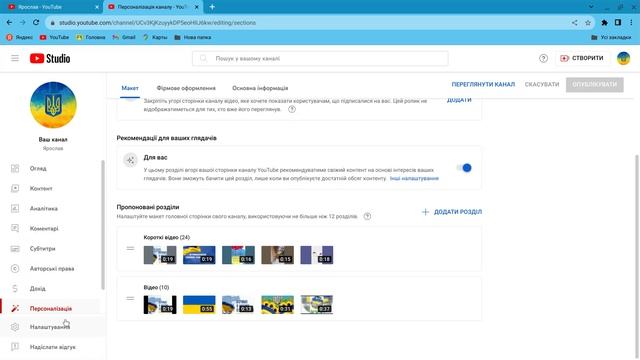Click the 0:37 video thumbnail
The height and width of the screenshot is (360, 640).
317,305
